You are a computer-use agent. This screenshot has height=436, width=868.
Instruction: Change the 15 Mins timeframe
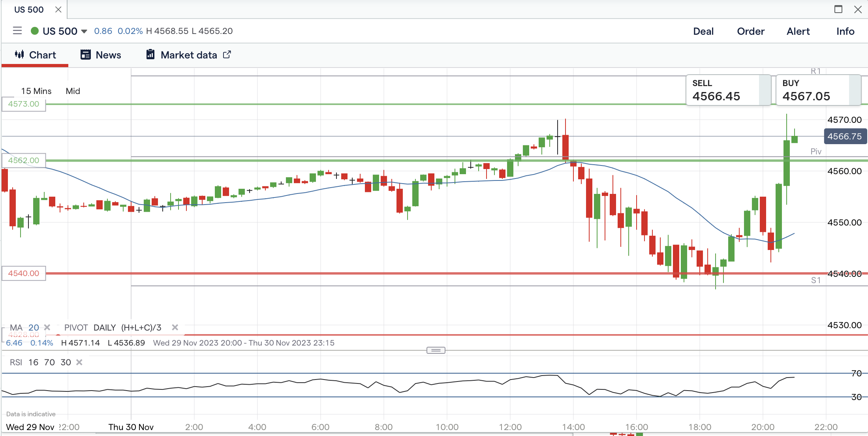36,91
